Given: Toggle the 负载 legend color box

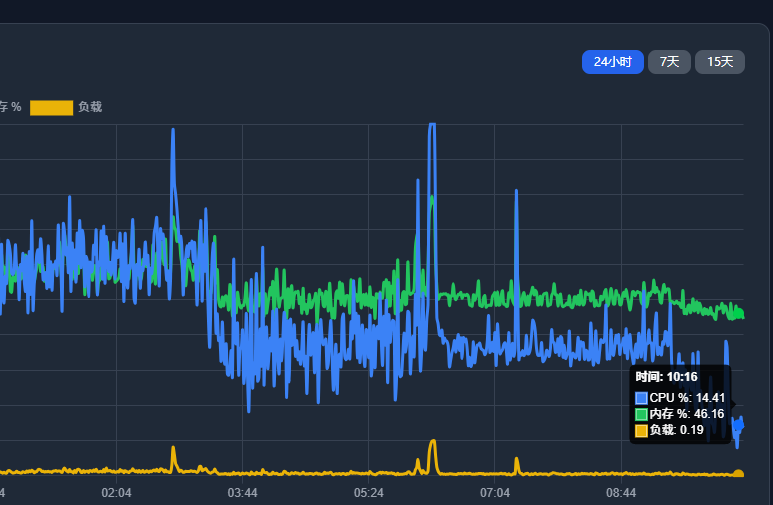Looking at the screenshot, I should point(51,108).
